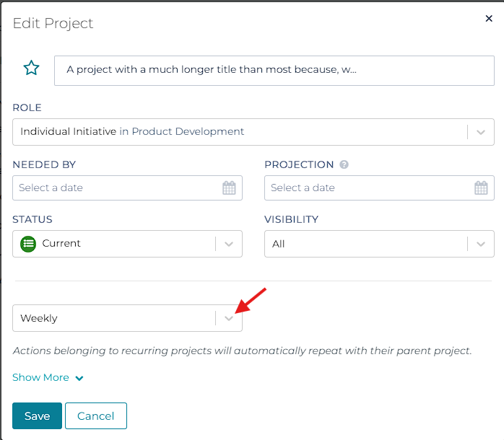Click the Projection help question mark icon
This screenshot has height=440, width=504.
(x=344, y=164)
